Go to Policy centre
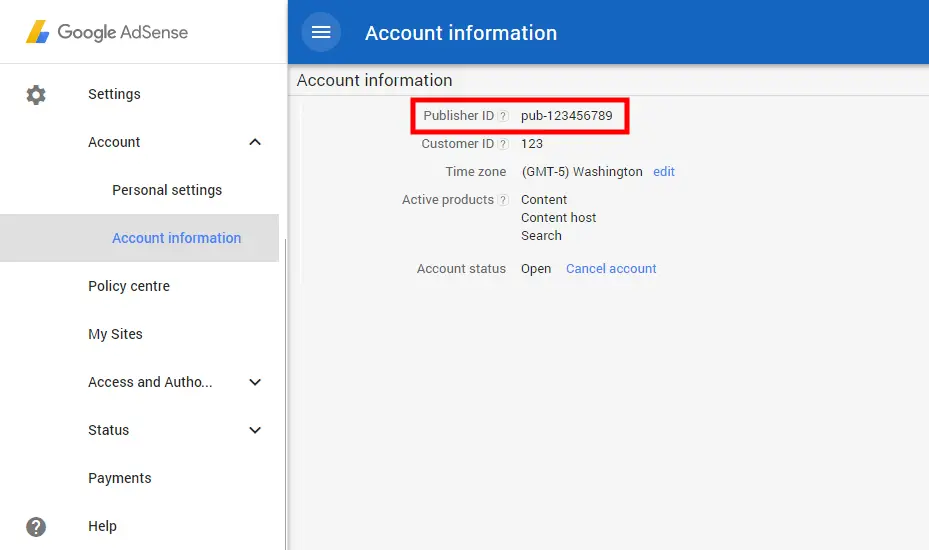This screenshot has width=929, height=550. 129,286
